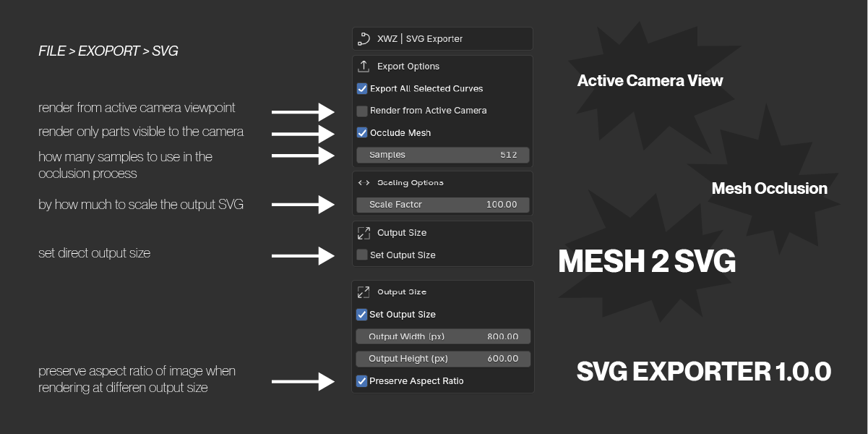The width and height of the screenshot is (868, 434).
Task: Uncheck Set Output Size in the lower panel
Action: (x=361, y=314)
